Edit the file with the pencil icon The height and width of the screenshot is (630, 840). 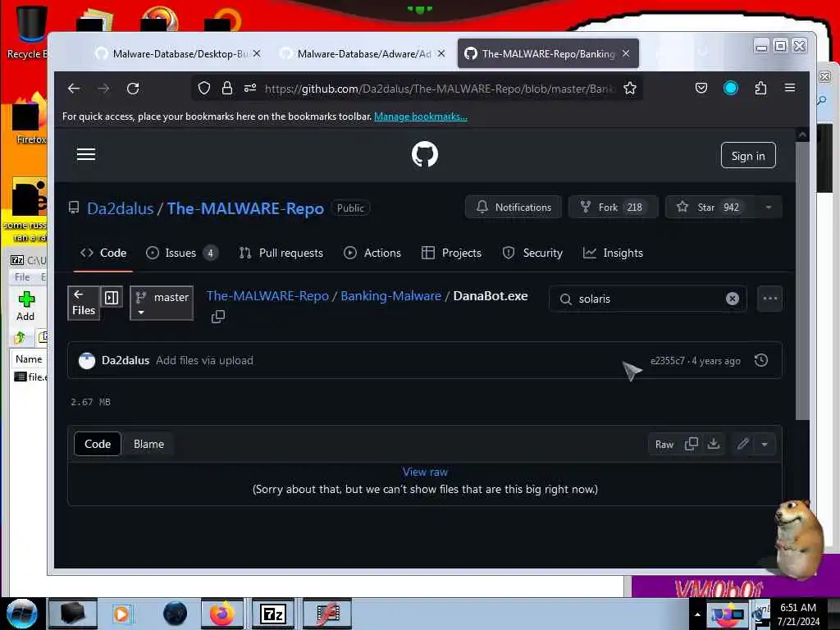742,444
